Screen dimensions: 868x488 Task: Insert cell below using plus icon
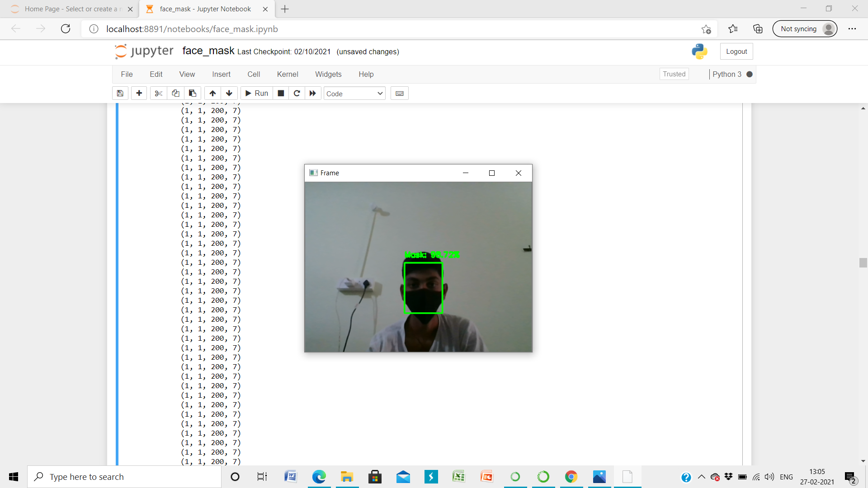click(x=139, y=93)
